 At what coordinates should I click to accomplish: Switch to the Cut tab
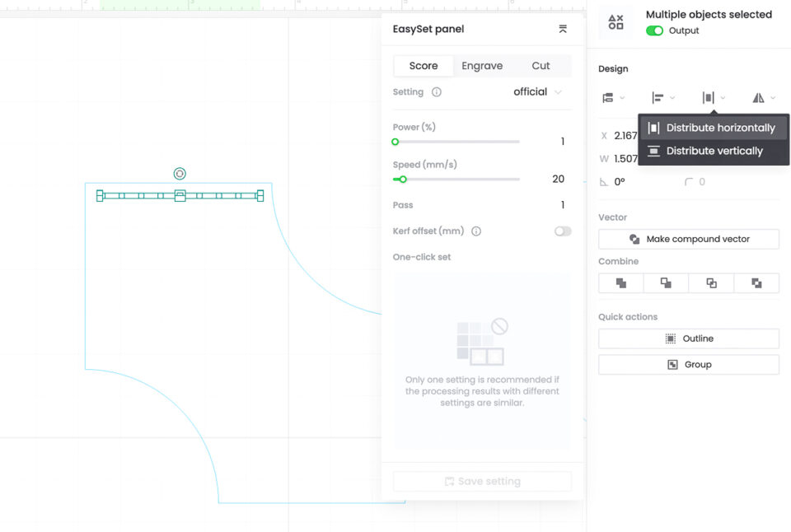coord(541,66)
